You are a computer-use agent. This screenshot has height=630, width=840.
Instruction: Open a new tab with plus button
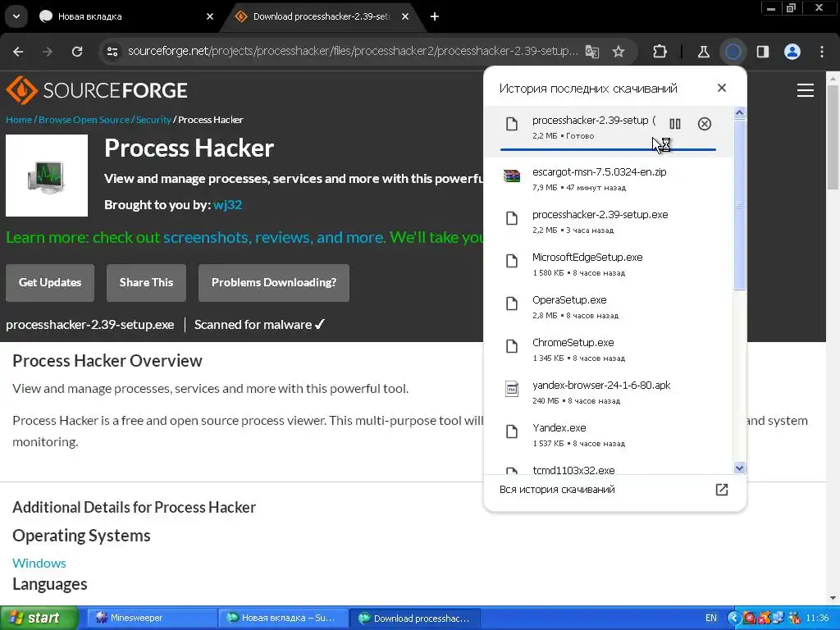(435, 16)
